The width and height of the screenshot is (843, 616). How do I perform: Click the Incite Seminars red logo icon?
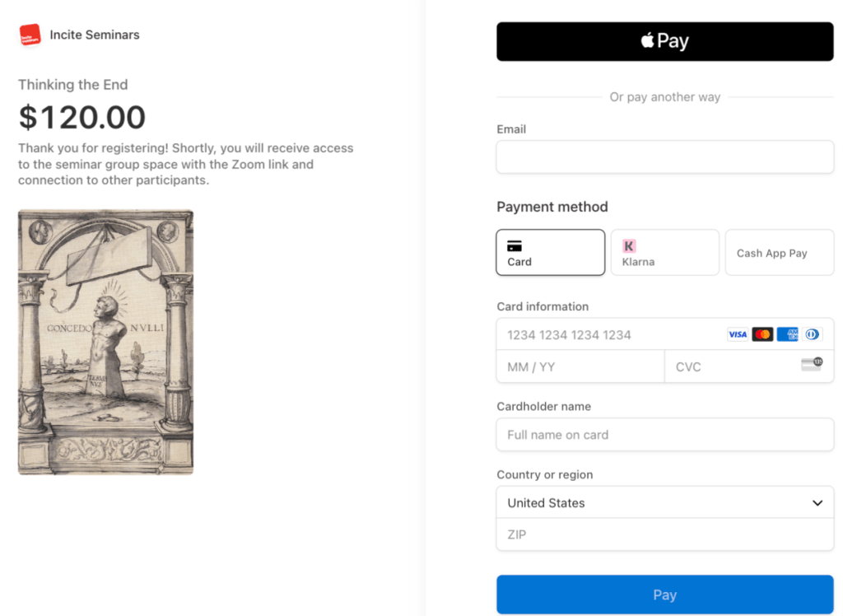pos(30,35)
